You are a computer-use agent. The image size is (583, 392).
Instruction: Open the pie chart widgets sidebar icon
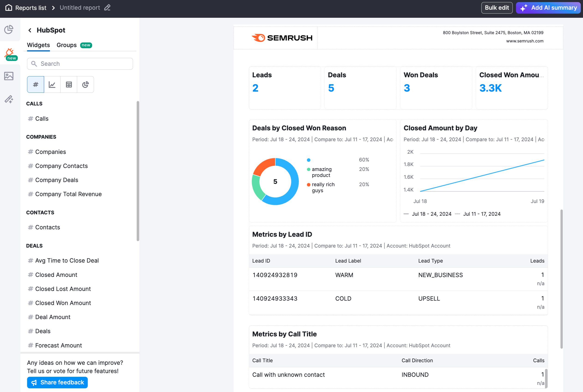(x=9, y=30)
